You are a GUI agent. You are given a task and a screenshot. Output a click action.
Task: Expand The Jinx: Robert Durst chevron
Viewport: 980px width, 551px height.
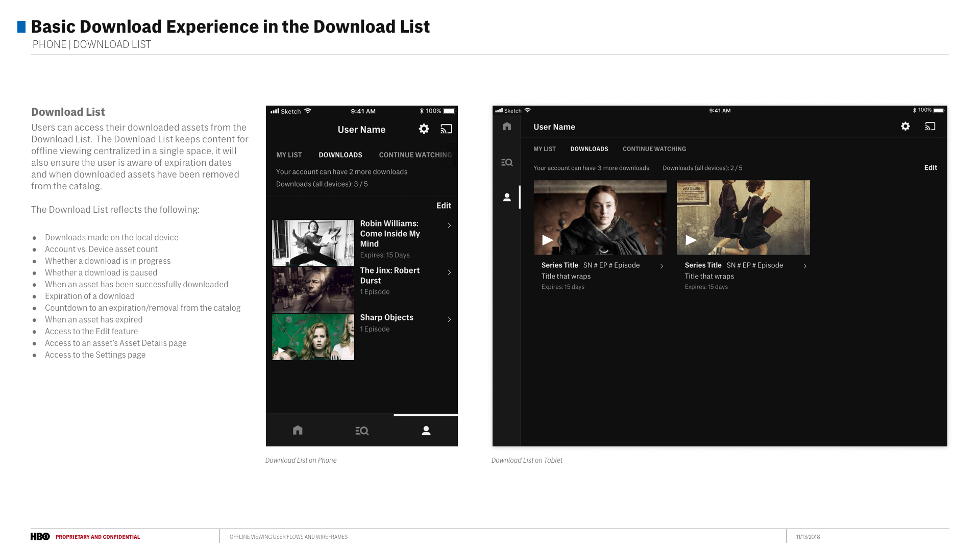click(449, 272)
